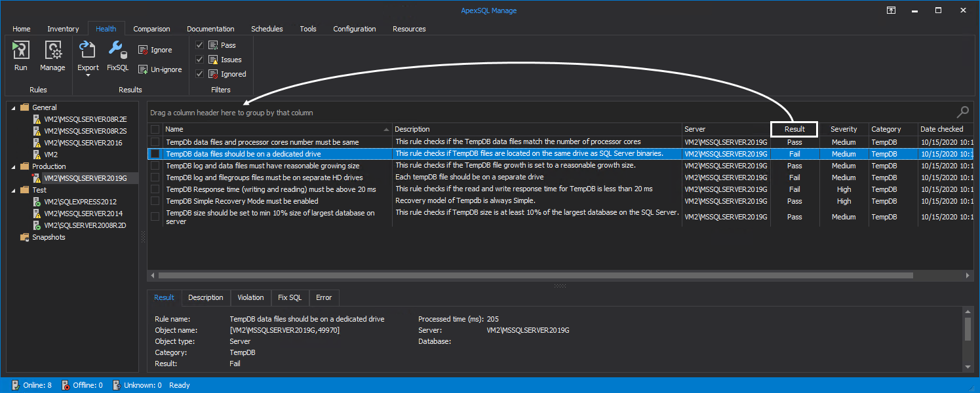Select server VM2\MSSQLSERVER2014

[x=83, y=214]
